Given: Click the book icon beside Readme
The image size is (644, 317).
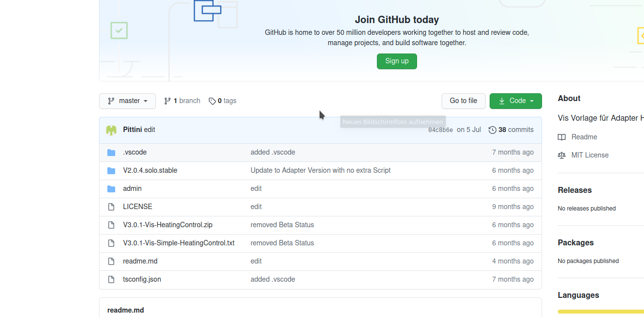Looking at the screenshot, I should pos(562,137).
